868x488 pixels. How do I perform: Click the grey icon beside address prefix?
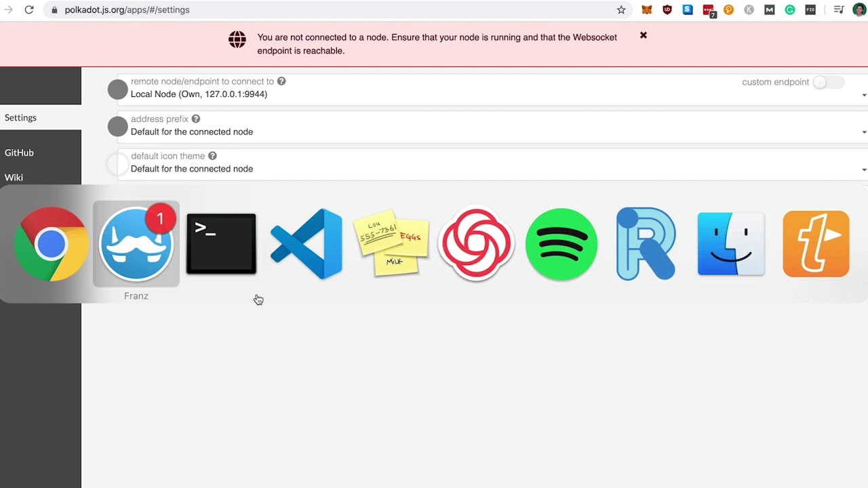point(118,126)
